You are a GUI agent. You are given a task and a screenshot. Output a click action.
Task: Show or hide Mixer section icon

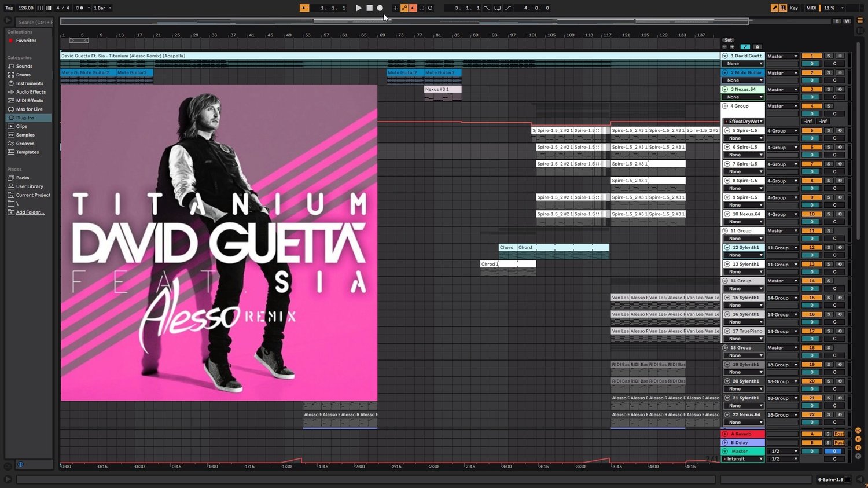point(858,448)
